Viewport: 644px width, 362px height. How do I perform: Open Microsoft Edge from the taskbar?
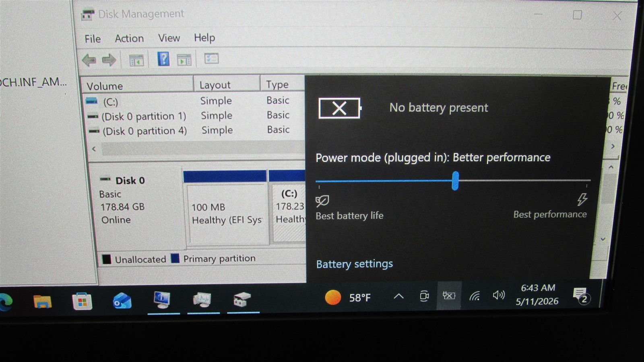[x=6, y=302]
